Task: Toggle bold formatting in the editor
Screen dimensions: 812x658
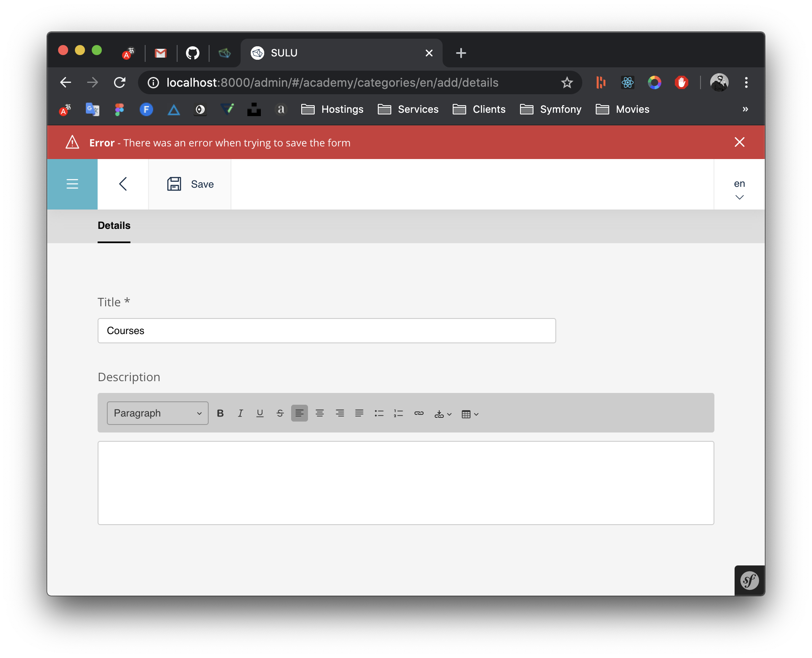Action: pos(220,413)
